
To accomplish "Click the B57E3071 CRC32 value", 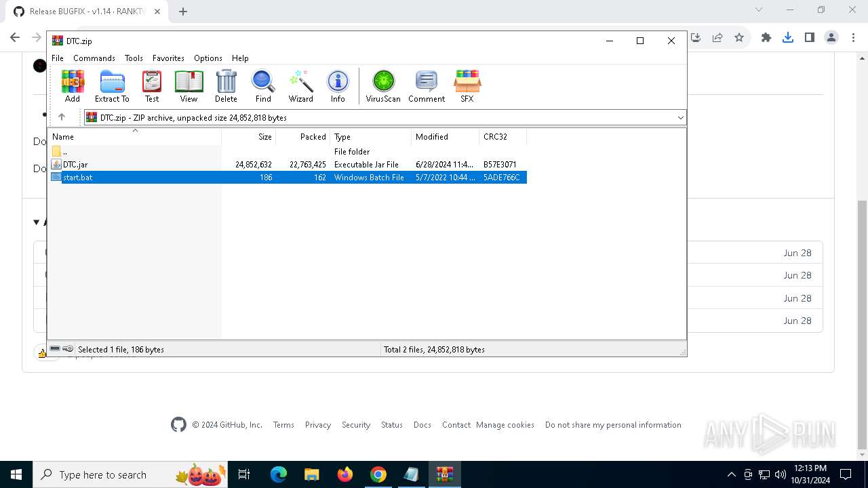I will (500, 165).
